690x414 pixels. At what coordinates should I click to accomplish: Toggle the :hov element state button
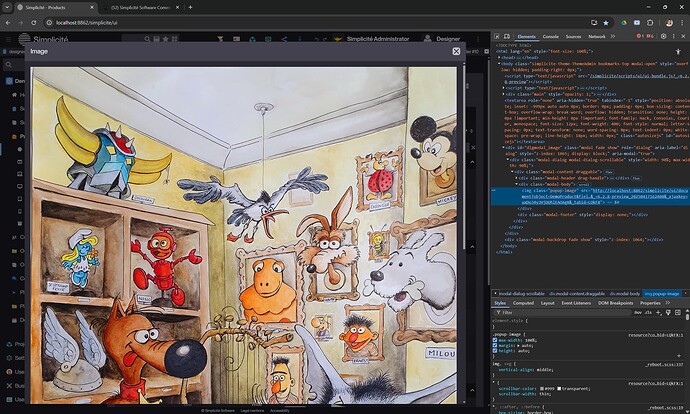click(638, 312)
